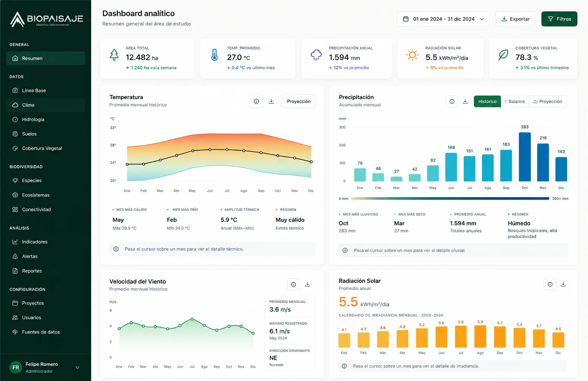
Task: Click the 0 mm to 300+ mm gradient scale
Action: [x=450, y=198]
